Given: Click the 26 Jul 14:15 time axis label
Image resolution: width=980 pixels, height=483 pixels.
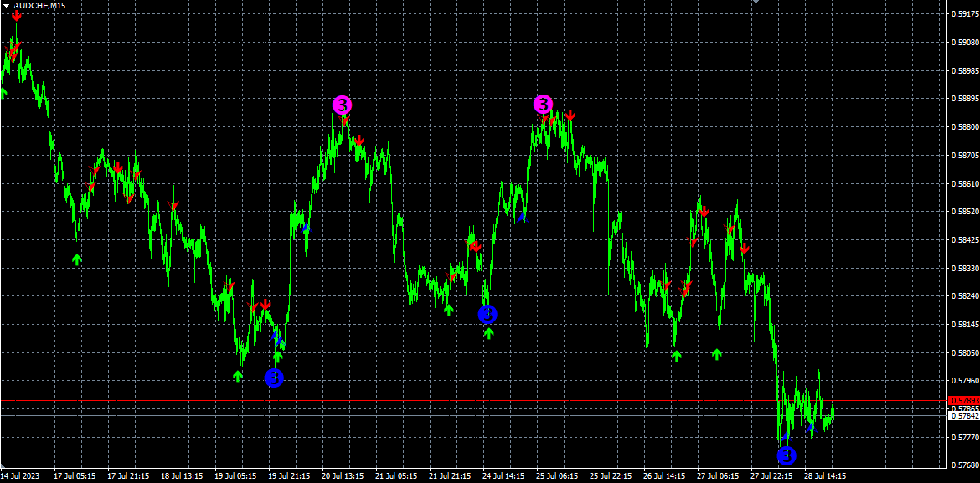Looking at the screenshot, I should [x=665, y=476].
